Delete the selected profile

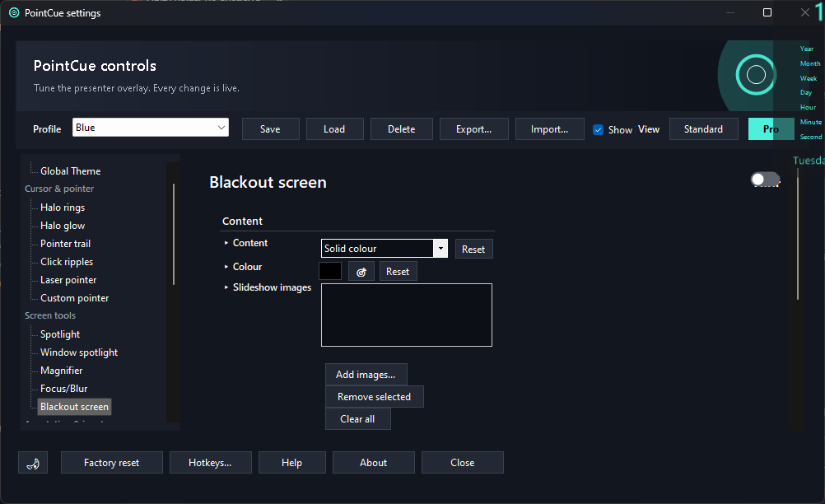402,129
